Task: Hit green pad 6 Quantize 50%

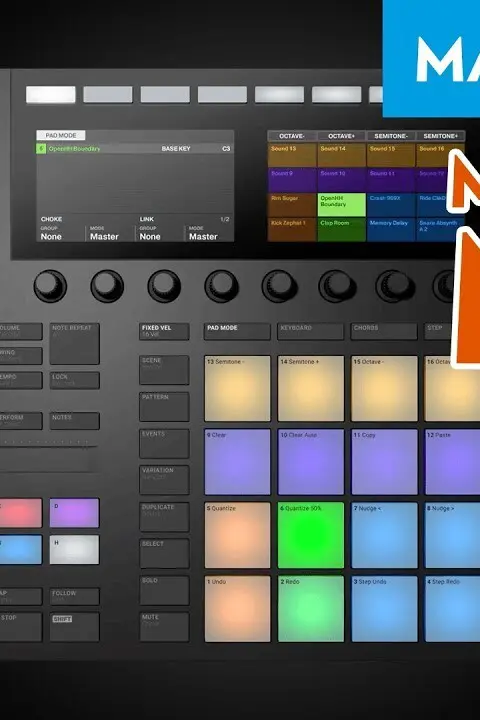Action: click(311, 535)
